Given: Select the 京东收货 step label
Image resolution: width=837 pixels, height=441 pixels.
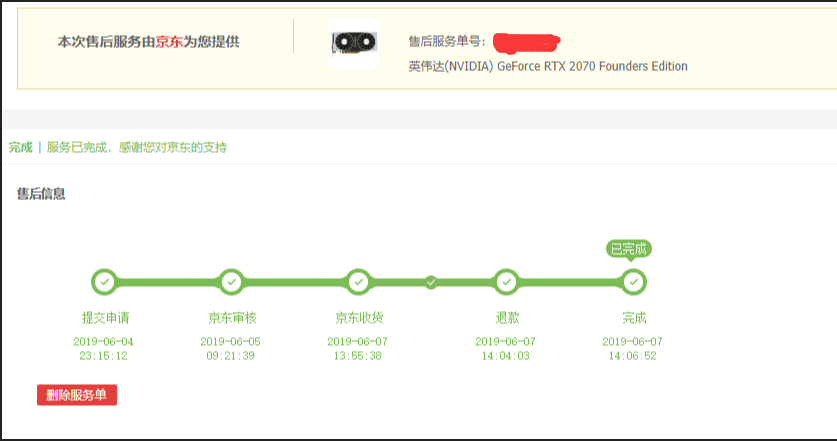Looking at the screenshot, I should [x=359, y=318].
